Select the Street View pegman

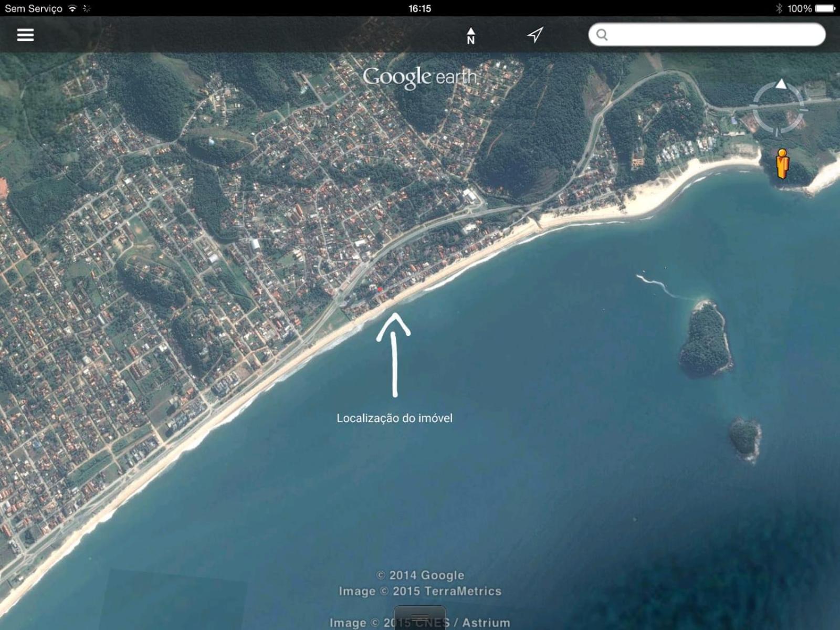pos(782,163)
